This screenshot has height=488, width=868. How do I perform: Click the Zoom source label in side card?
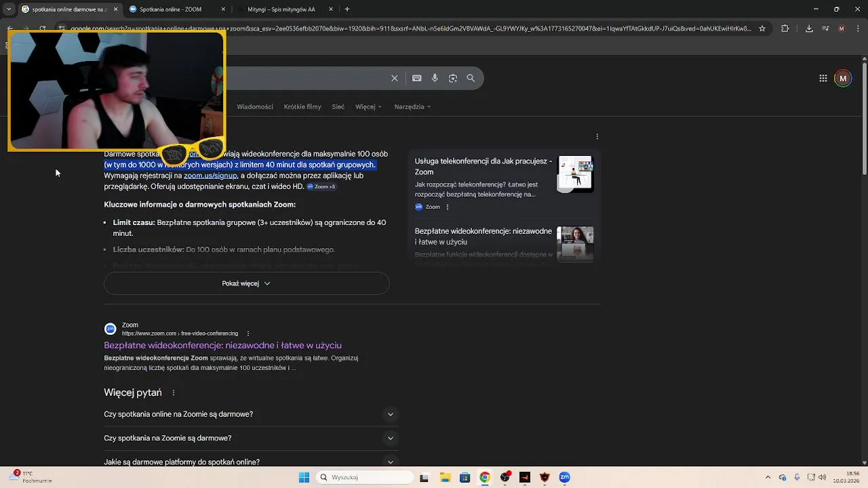coord(433,207)
